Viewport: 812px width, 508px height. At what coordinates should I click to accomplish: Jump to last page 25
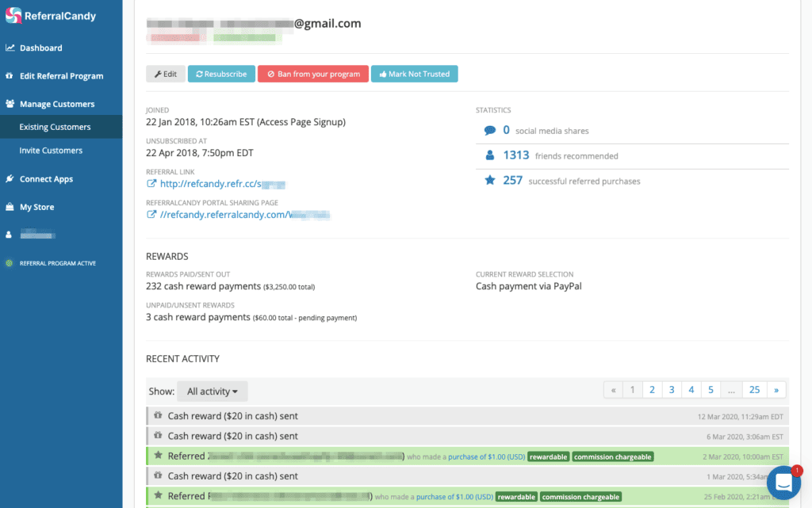click(x=755, y=390)
